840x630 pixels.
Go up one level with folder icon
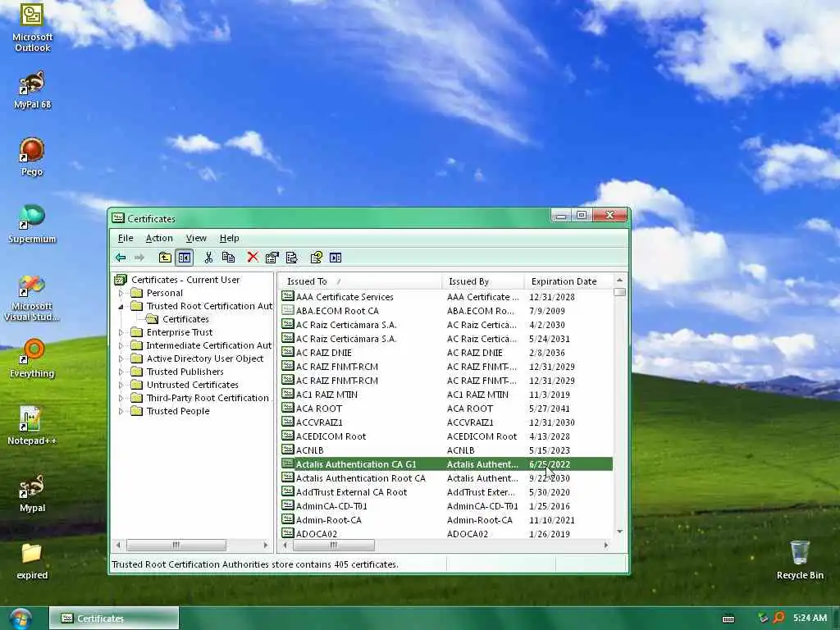(x=165, y=258)
